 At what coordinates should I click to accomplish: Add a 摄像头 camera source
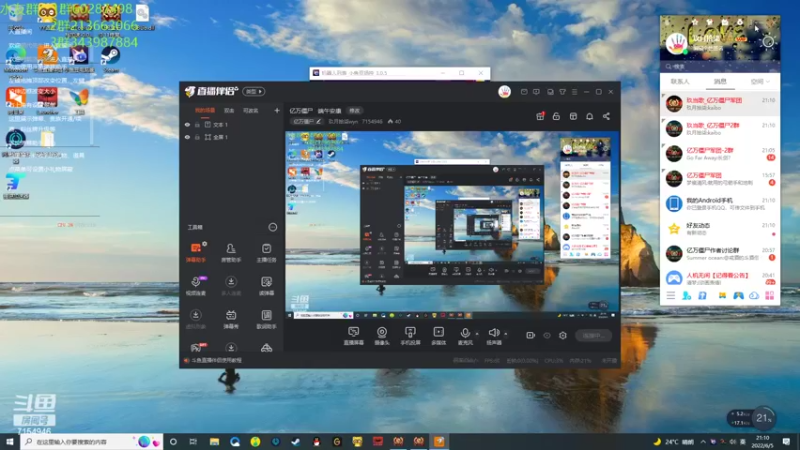click(382, 336)
